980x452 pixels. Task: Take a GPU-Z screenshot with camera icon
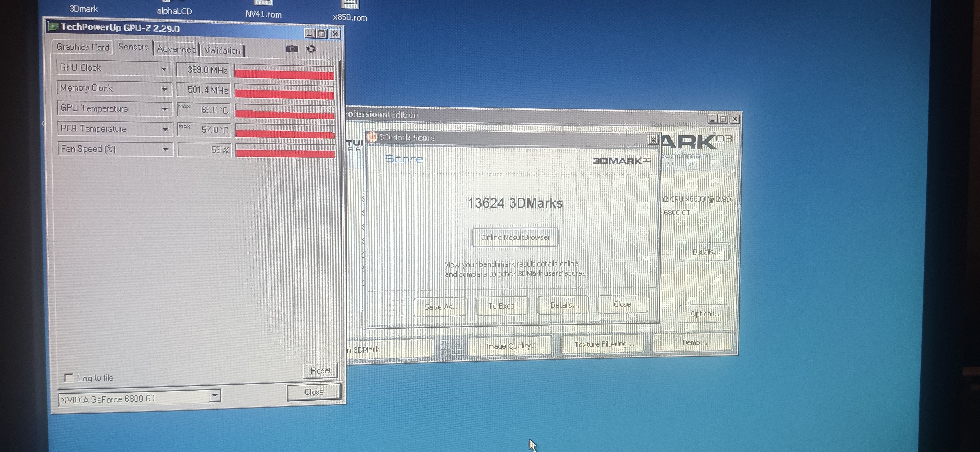(x=292, y=49)
